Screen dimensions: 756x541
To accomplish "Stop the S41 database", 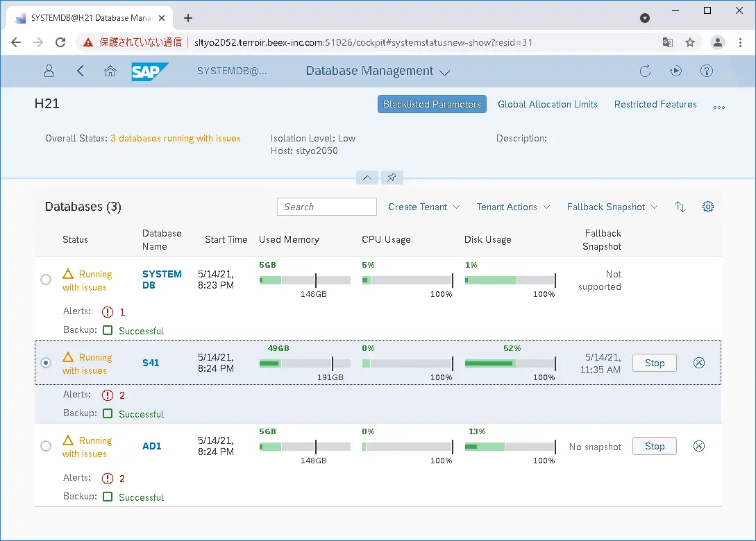I will coord(654,363).
